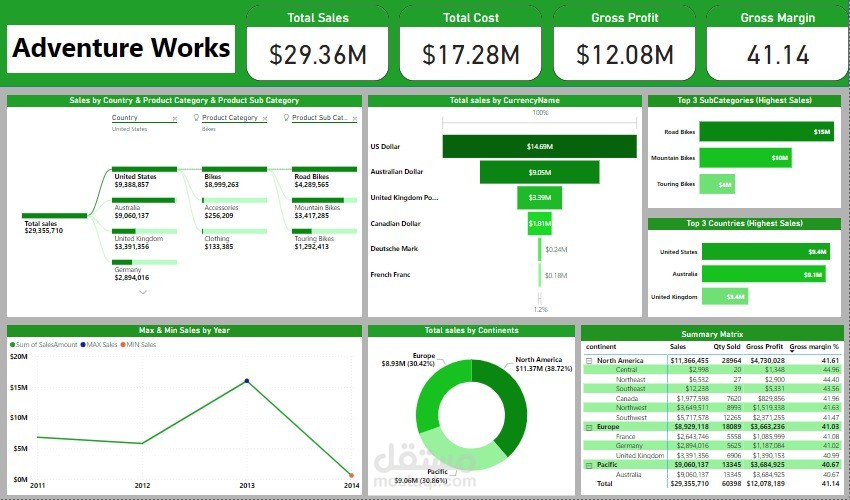850x500 pixels.
Task: Click the Northwest row in Summary Matrix
Action: [712, 408]
